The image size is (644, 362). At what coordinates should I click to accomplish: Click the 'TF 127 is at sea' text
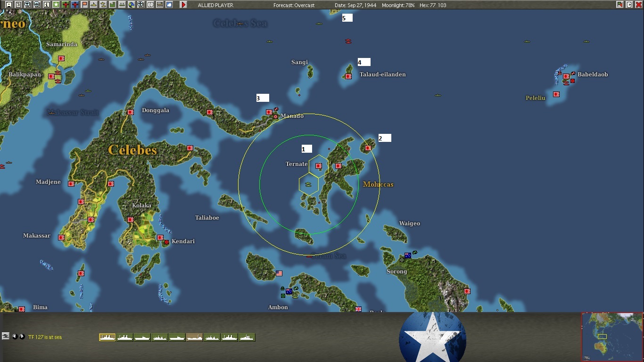coord(45,337)
